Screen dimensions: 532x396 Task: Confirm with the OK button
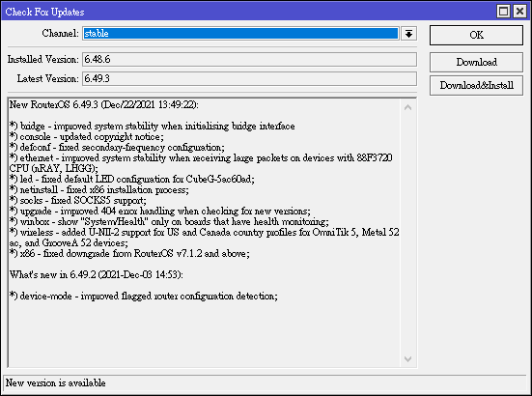click(x=476, y=35)
